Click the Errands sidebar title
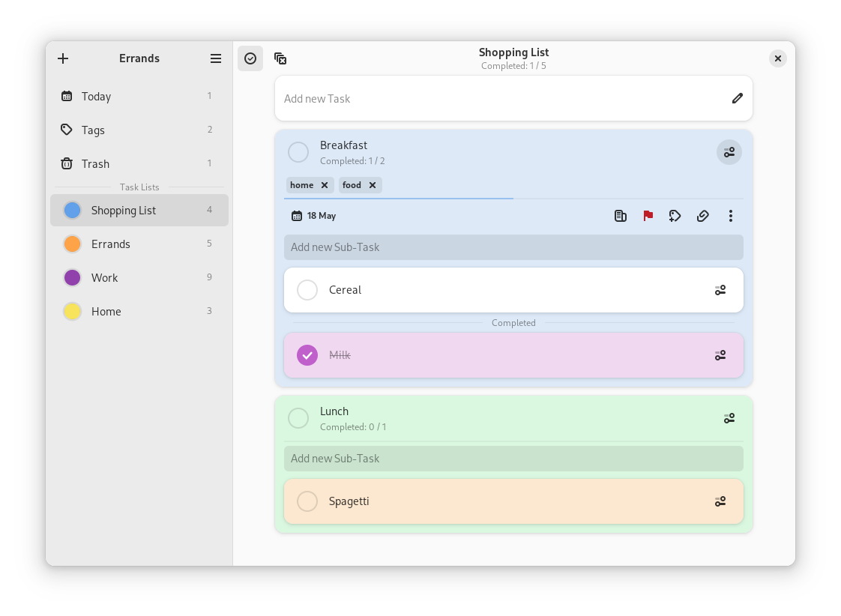 (139, 58)
